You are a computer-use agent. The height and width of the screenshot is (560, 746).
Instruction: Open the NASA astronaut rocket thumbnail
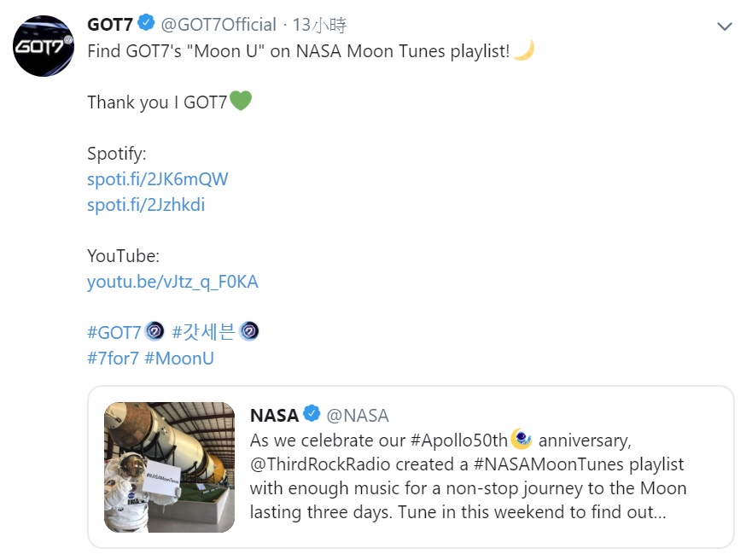point(169,467)
